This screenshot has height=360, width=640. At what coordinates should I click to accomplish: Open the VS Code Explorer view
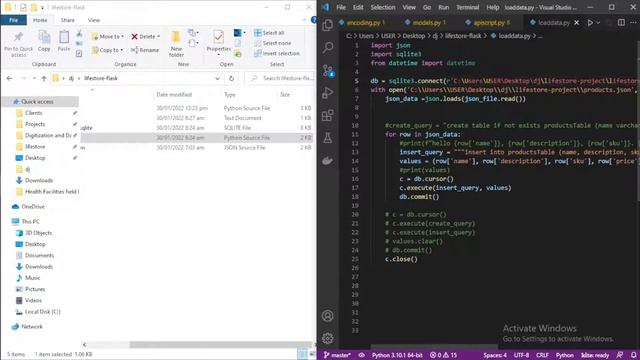tap(327, 25)
